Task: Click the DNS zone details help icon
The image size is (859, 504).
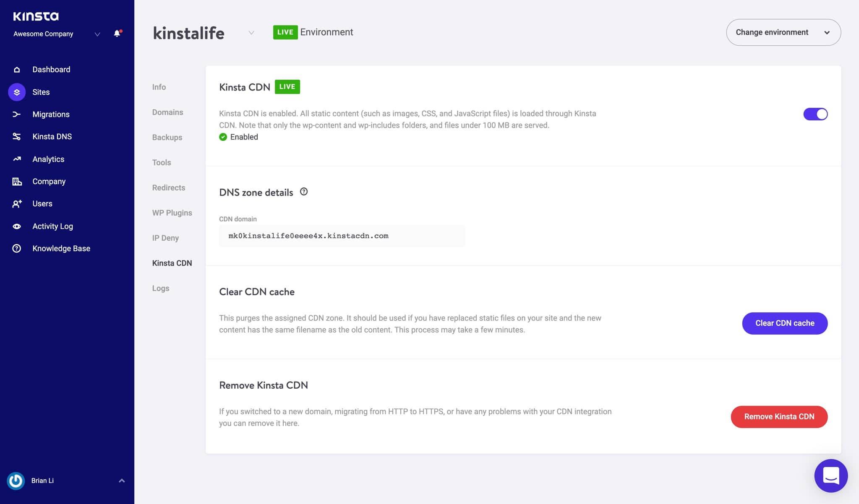Action: pos(304,192)
